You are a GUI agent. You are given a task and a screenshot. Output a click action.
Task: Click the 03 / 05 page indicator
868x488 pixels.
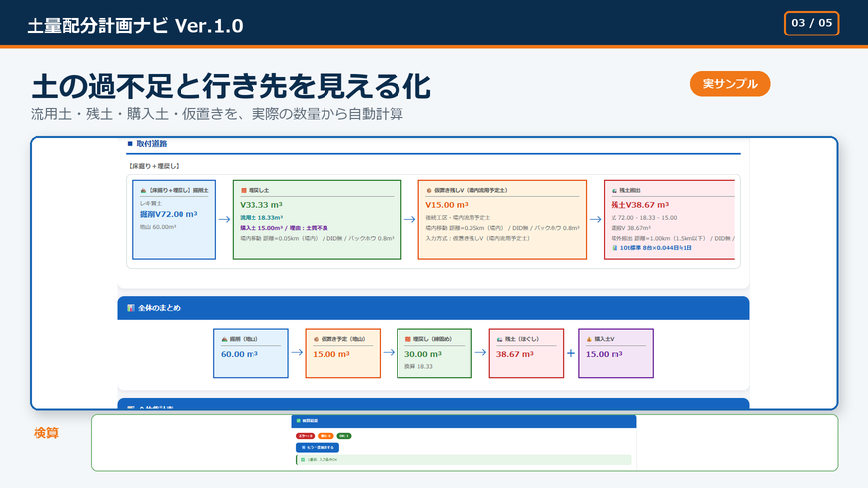point(812,24)
